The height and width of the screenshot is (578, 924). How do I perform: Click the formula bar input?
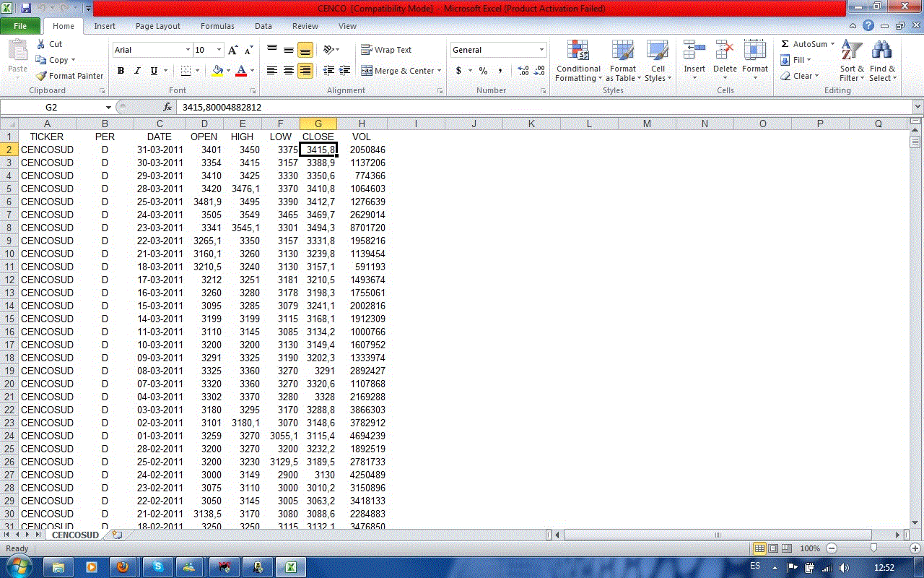tap(544, 107)
